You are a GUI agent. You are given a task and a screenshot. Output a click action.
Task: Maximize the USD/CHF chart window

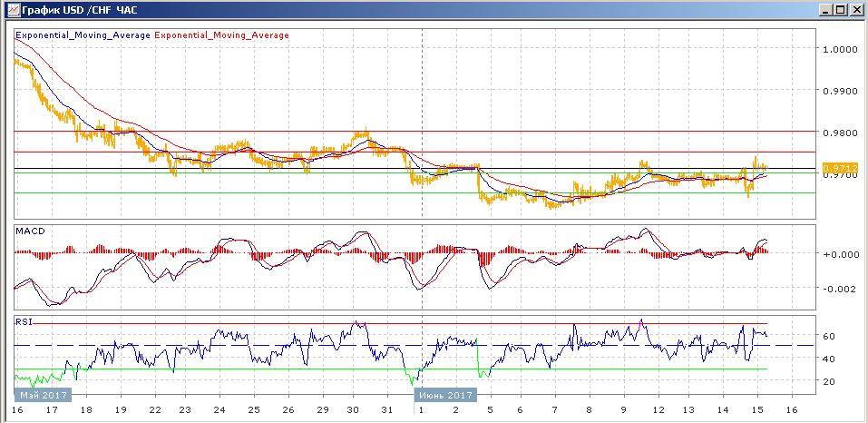tap(841, 10)
